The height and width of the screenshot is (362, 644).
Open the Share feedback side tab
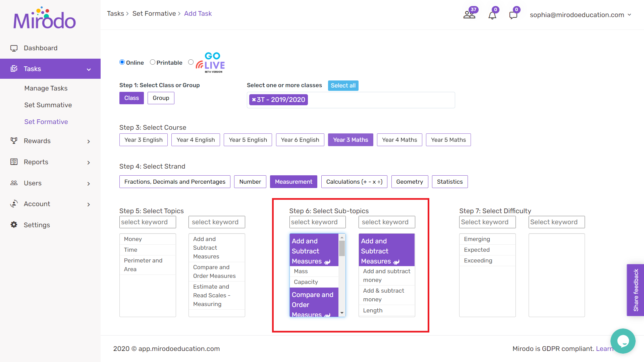635,290
